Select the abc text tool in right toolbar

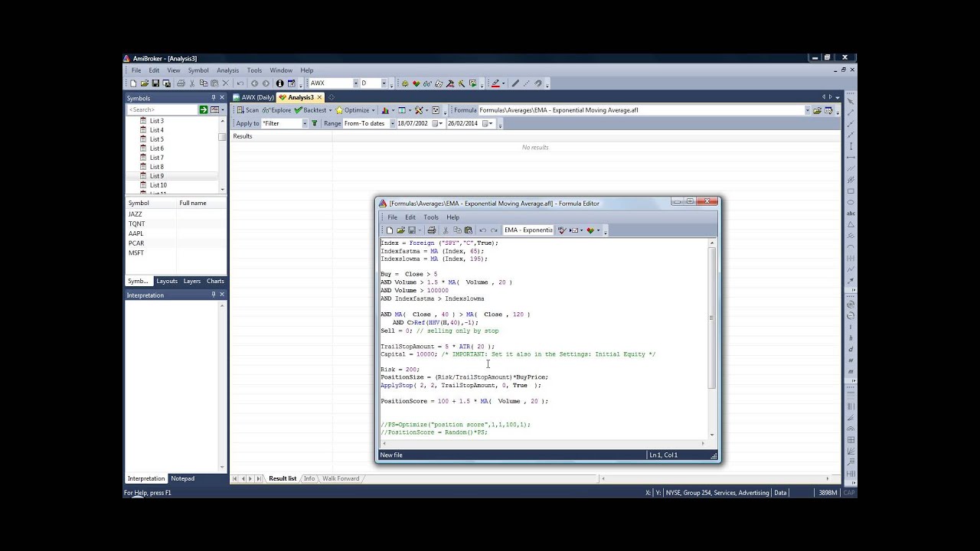(851, 214)
